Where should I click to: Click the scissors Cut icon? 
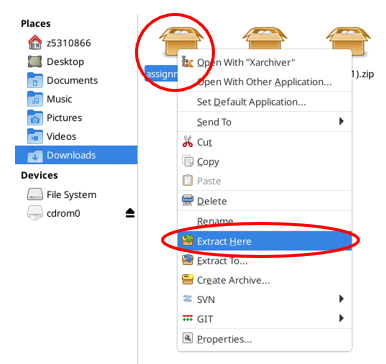tap(187, 142)
